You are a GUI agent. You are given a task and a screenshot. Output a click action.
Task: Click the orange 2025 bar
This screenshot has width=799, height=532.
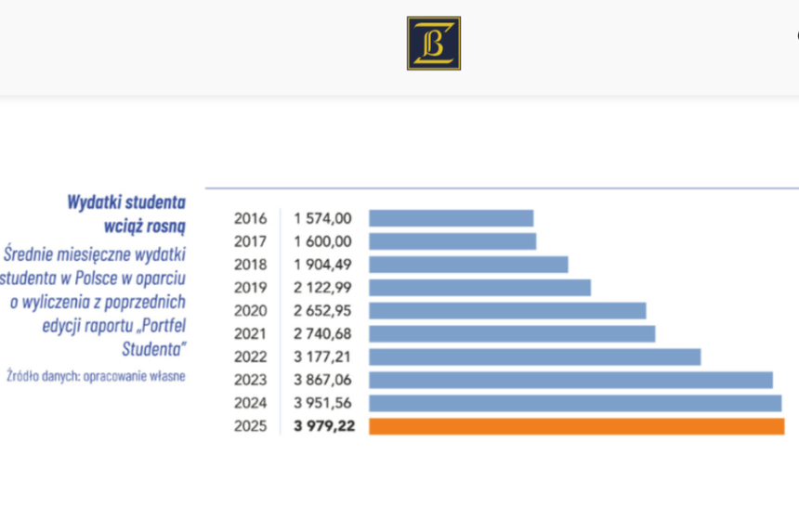pyautogui.click(x=577, y=426)
